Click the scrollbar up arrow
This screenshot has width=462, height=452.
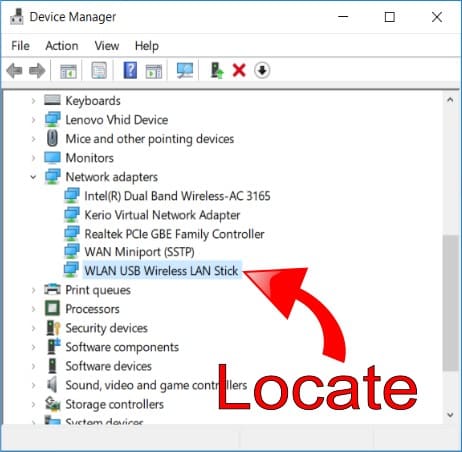point(450,100)
